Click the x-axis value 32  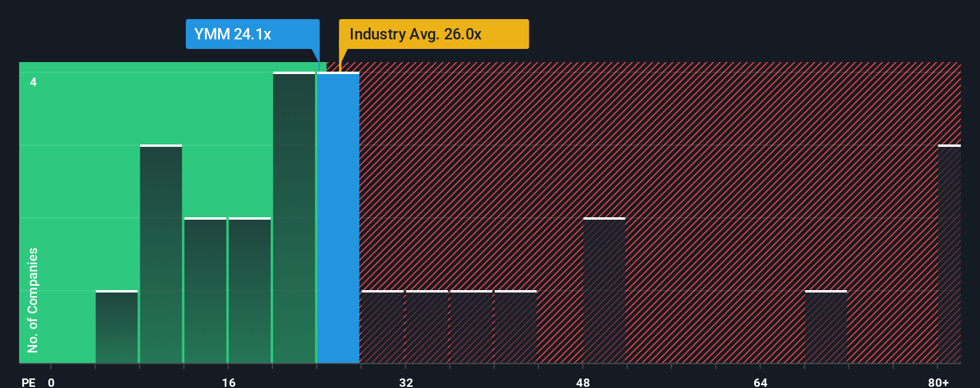[406, 382]
